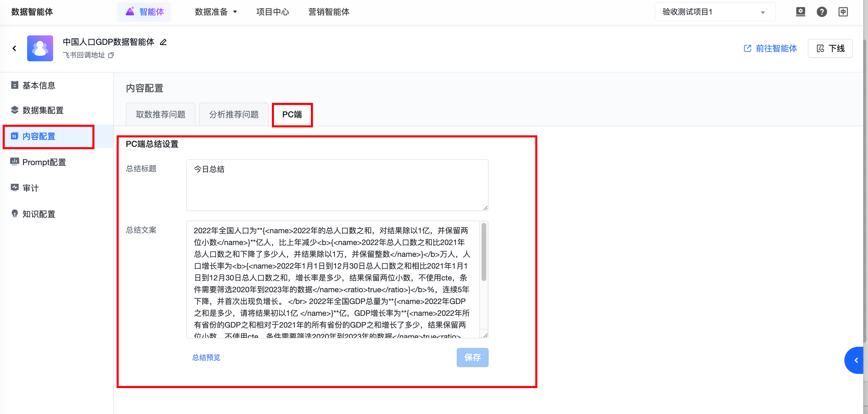The height and width of the screenshot is (414, 868).
Task: Copy the 飞书回调地址 using the copy icon
Action: (111, 55)
